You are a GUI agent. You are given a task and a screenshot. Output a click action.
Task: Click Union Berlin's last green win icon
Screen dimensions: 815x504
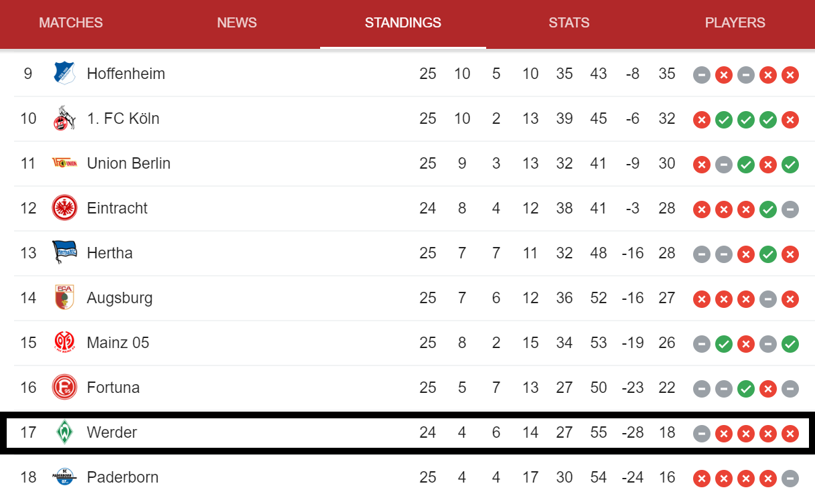[x=790, y=164]
